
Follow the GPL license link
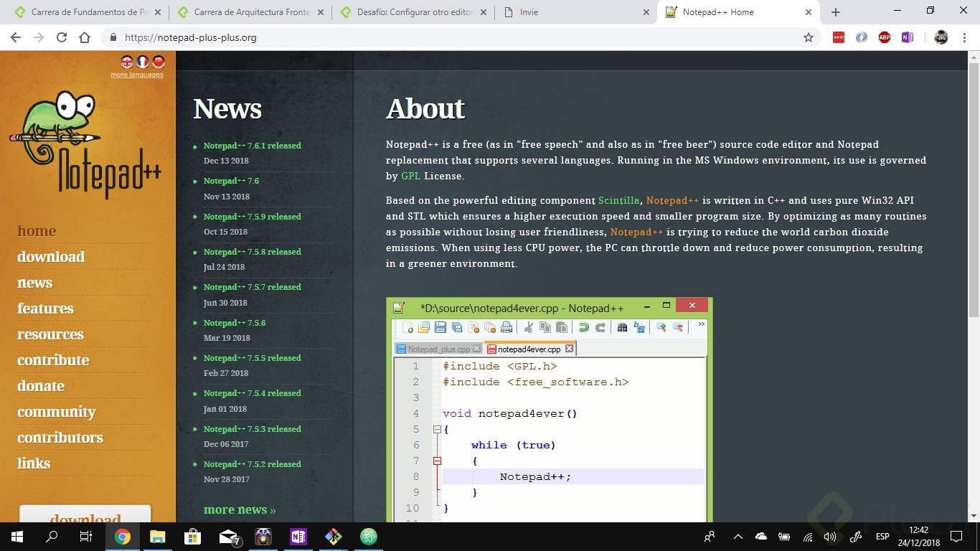[x=411, y=176]
